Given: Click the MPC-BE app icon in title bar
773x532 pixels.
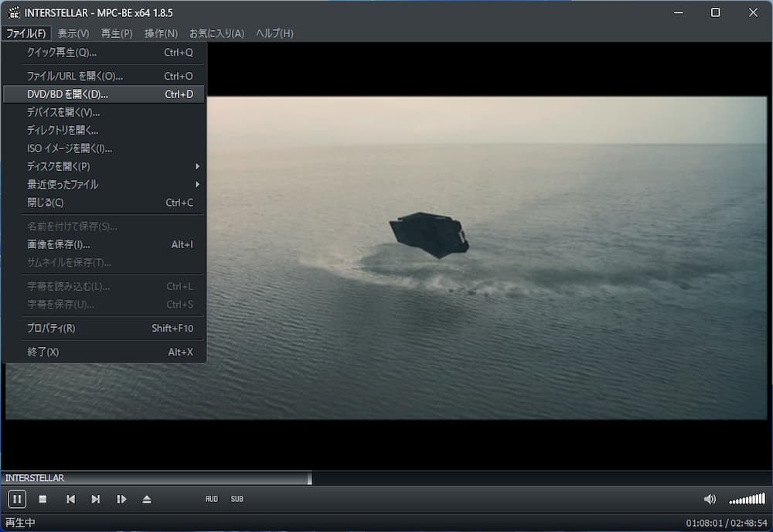Looking at the screenshot, I should coord(13,12).
